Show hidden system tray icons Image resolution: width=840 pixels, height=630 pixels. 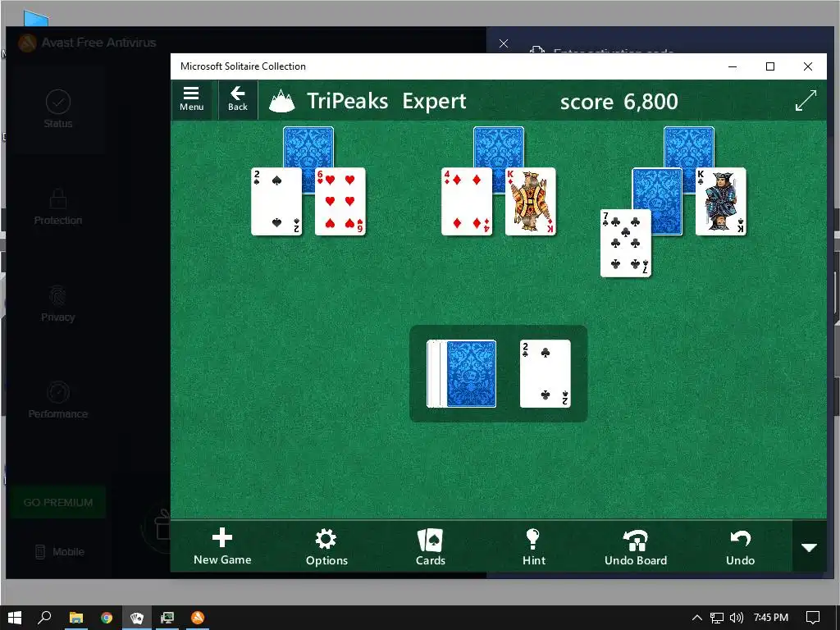697,618
